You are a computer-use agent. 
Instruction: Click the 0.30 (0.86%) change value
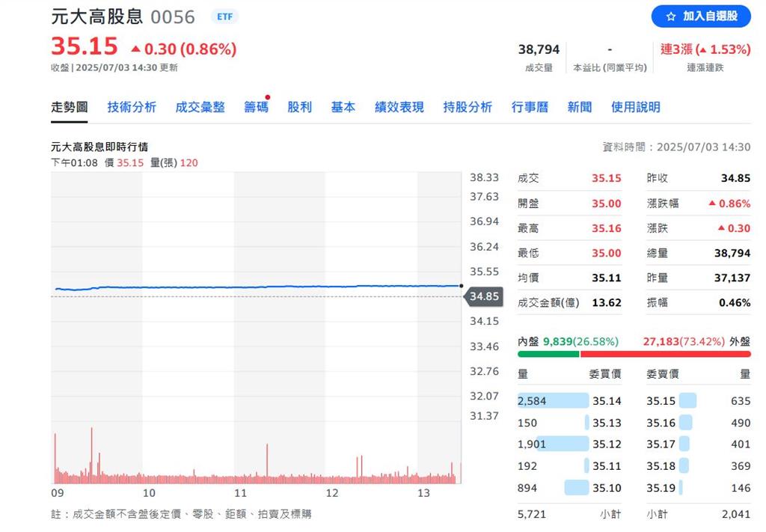(x=184, y=49)
